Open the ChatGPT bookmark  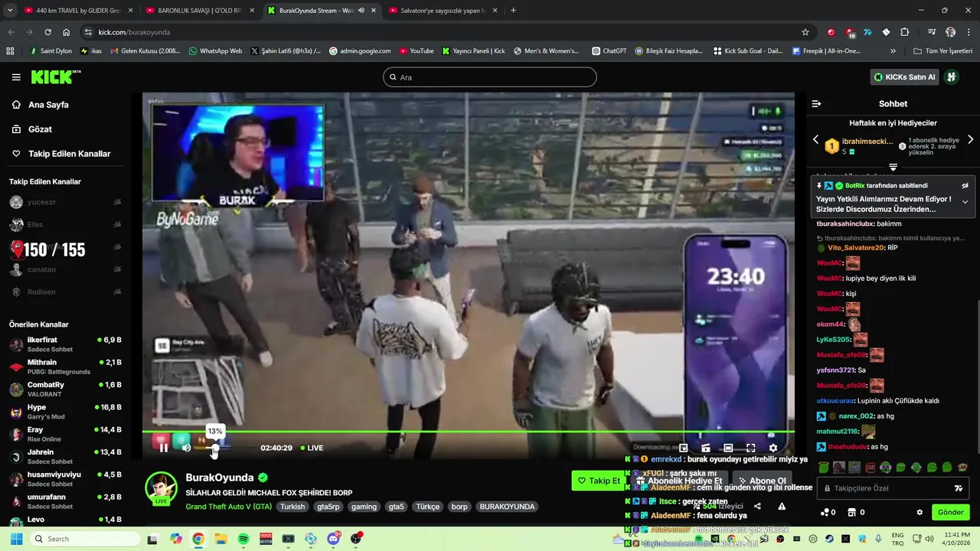coord(609,51)
